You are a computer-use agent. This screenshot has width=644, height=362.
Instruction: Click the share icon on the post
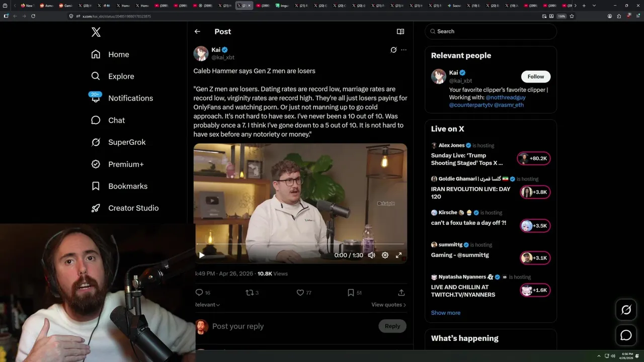tap(401, 293)
